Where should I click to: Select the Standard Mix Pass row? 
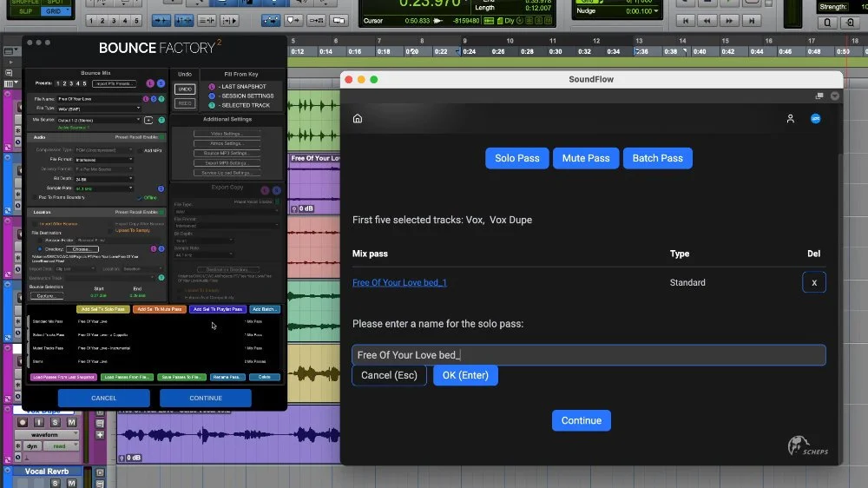[x=154, y=321]
